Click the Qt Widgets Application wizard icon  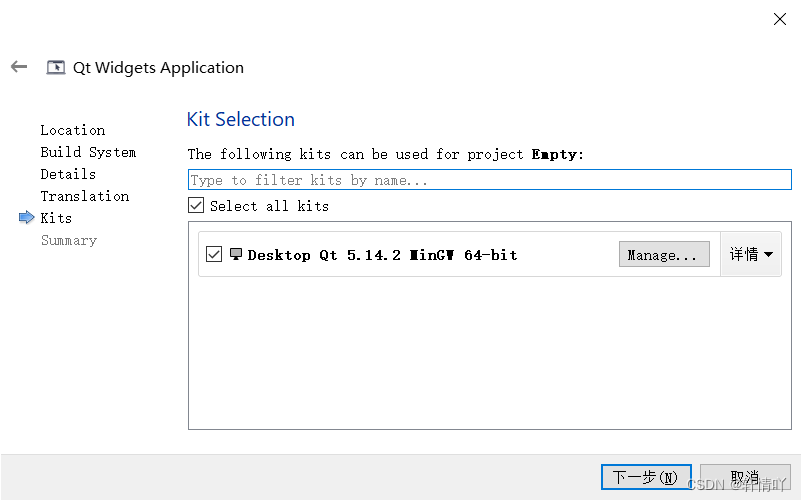coord(56,67)
